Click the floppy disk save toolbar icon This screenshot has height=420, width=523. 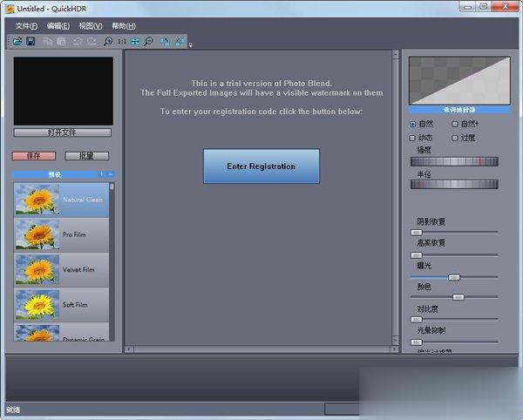tap(31, 41)
